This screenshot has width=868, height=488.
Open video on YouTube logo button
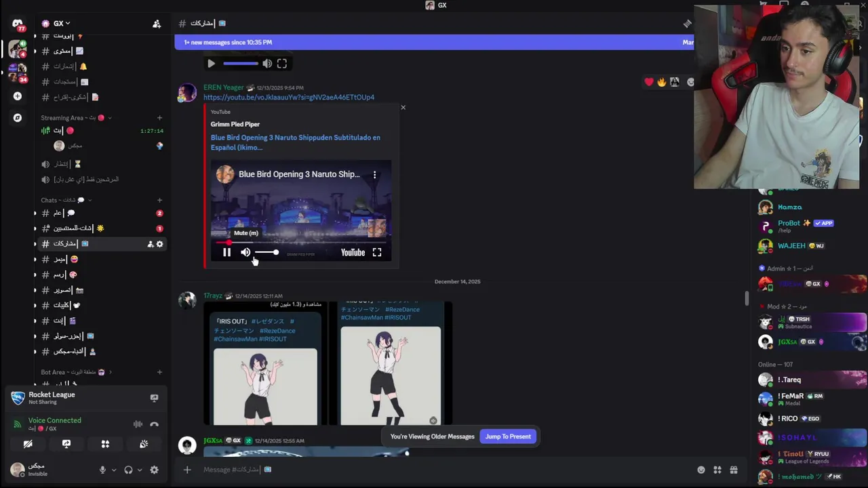pos(353,252)
